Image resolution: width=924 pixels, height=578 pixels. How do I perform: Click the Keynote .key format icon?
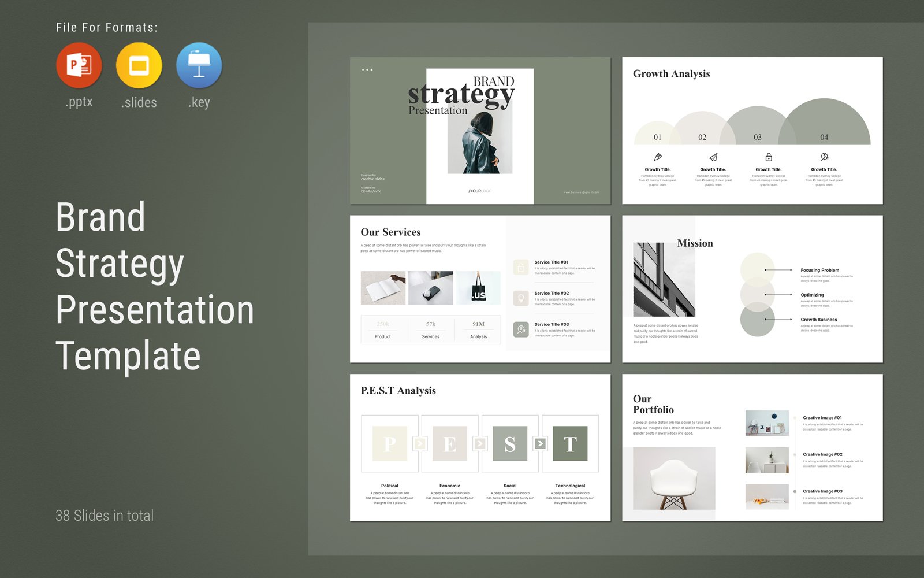pyautogui.click(x=199, y=65)
